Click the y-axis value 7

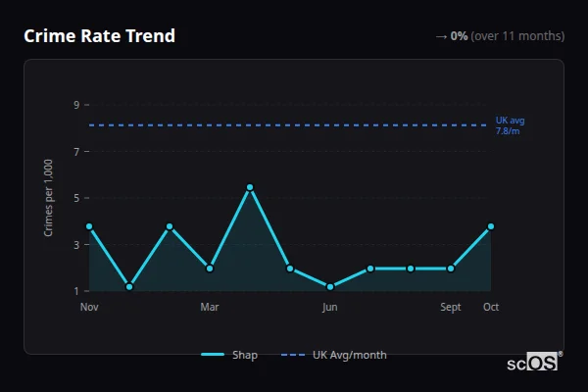[x=76, y=152]
